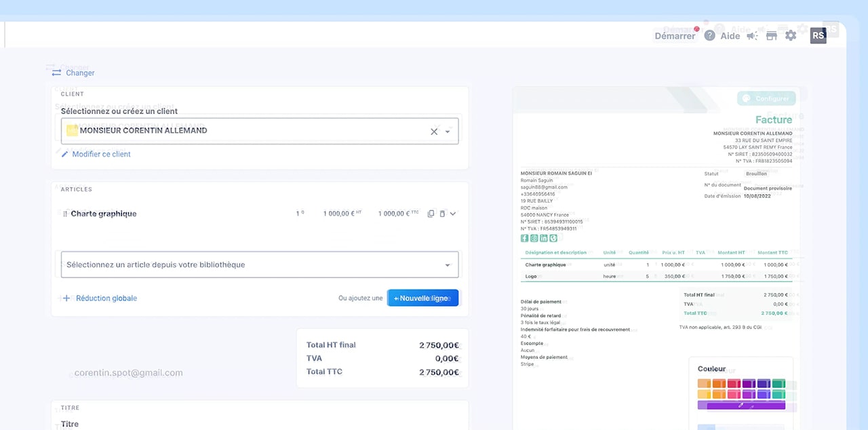Expand the Charte graphique line details
The image size is (868, 430).
[x=453, y=214]
